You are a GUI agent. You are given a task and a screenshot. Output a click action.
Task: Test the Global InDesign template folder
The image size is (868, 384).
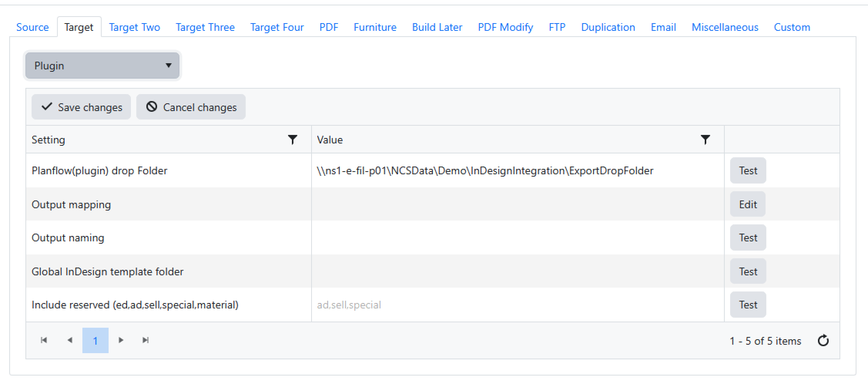(x=748, y=271)
